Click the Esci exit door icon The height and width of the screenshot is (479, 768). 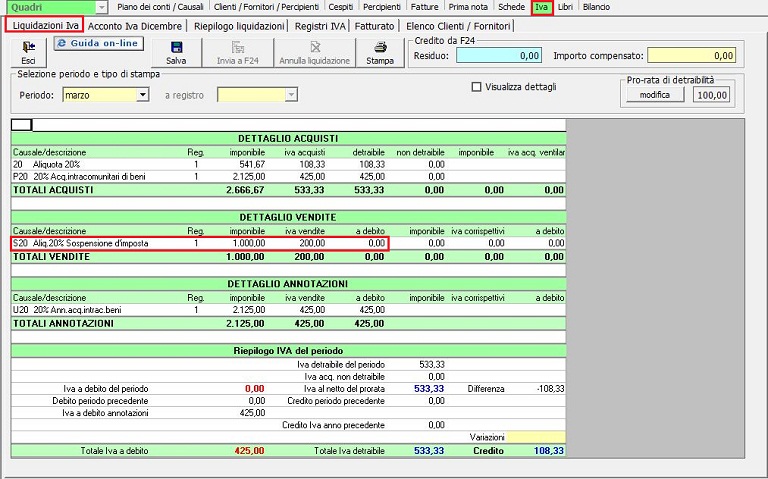[x=28, y=47]
